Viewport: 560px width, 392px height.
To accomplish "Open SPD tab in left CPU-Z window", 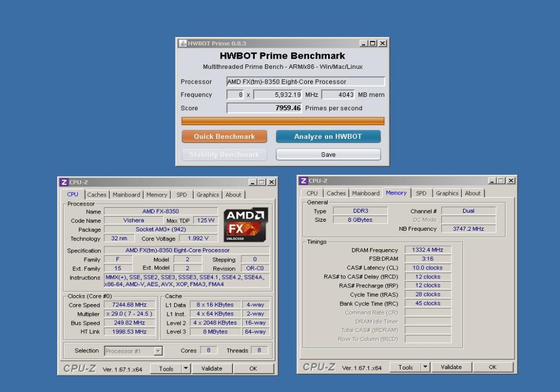I will (x=181, y=194).
